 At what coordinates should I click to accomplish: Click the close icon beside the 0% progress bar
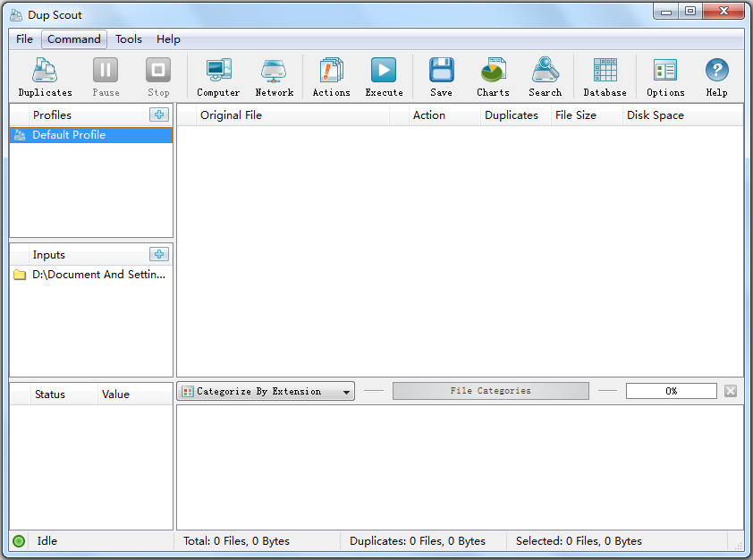pyautogui.click(x=731, y=391)
